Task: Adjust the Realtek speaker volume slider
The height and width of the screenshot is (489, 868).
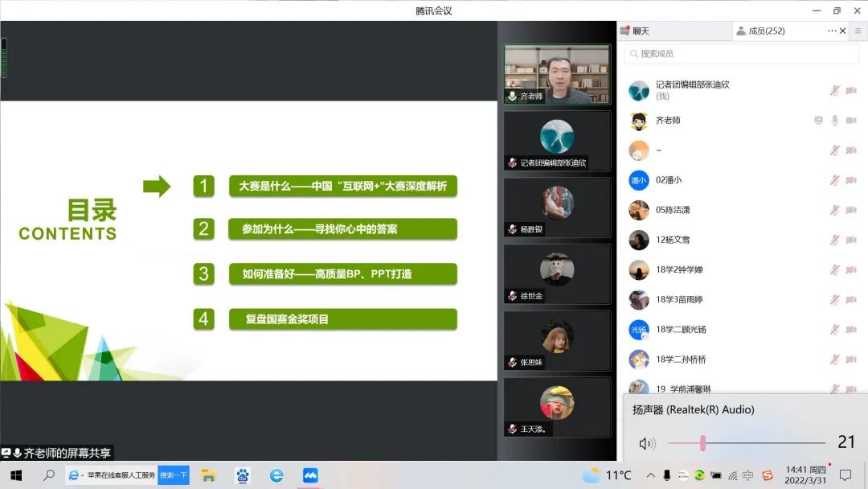Action: (x=702, y=443)
